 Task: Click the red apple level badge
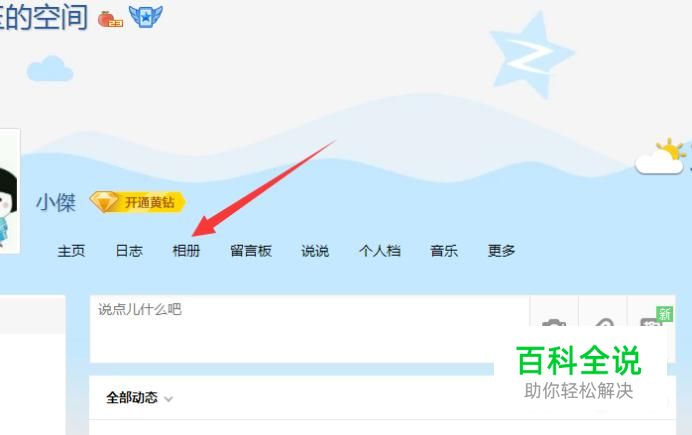click(110, 19)
